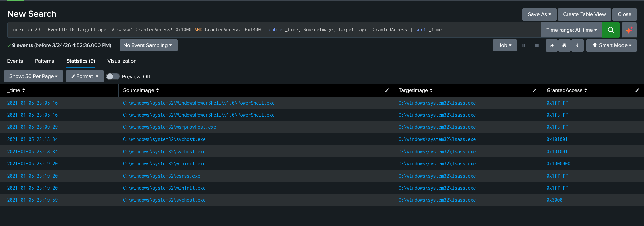Edit the GrantedAccess column with the pencil icon
The image size is (644, 226).
click(637, 90)
